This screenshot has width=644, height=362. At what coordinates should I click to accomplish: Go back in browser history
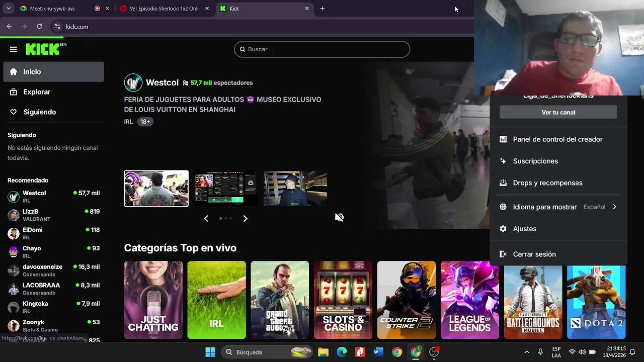(10, 27)
